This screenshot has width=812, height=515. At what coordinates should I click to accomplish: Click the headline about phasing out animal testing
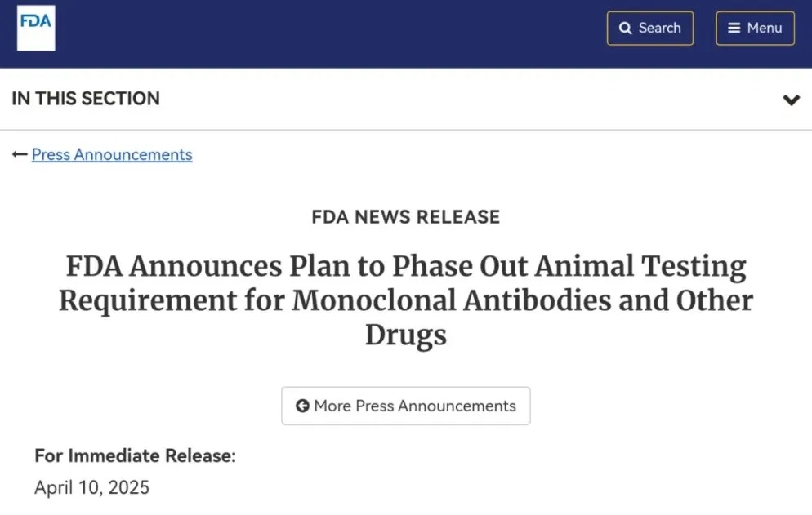point(406,300)
